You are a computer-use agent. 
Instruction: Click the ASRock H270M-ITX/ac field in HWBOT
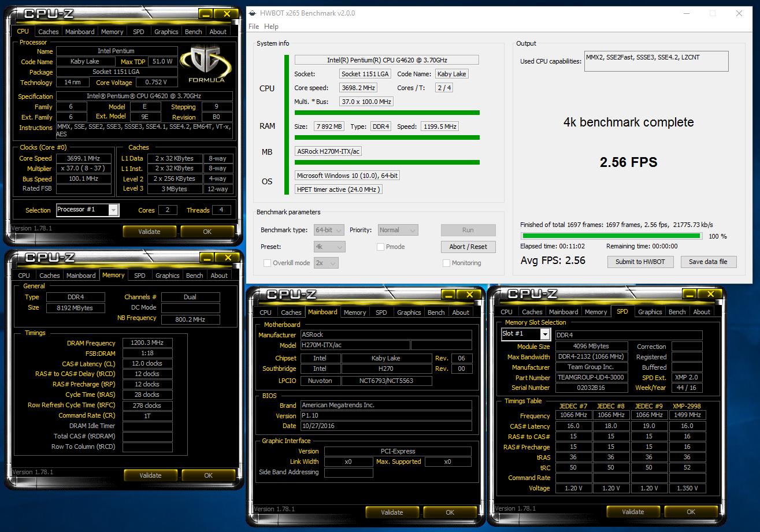[328, 151]
